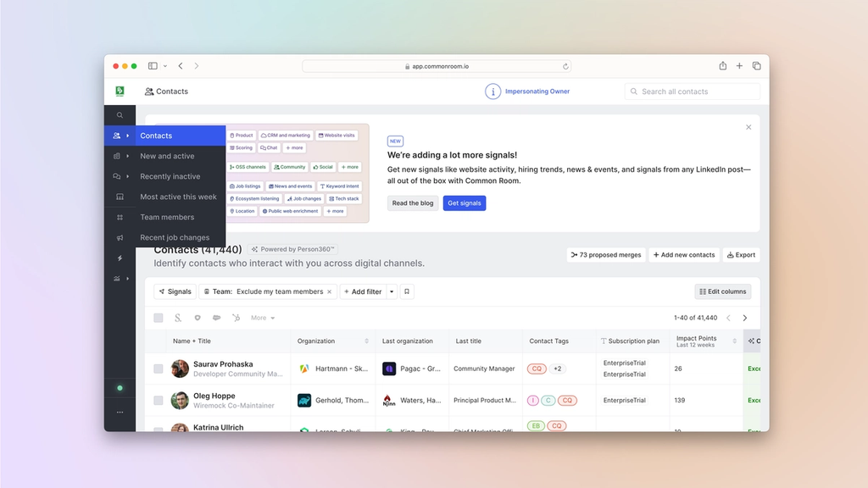Expand the organizations sidebar arrow

pos(127,156)
